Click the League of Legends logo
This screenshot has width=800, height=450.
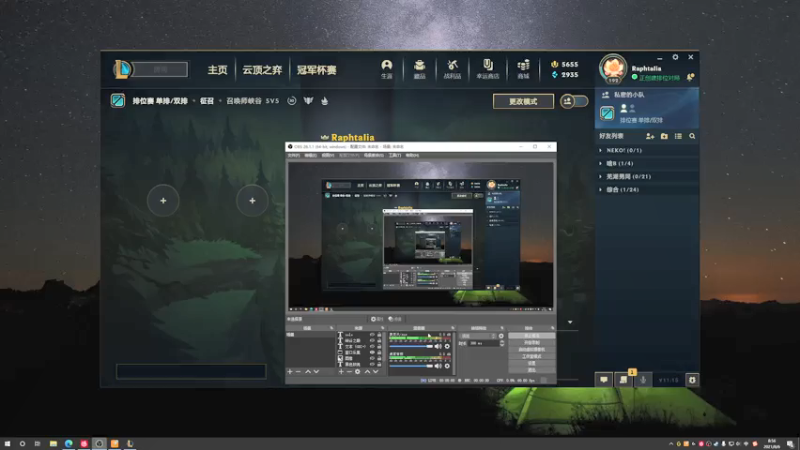coord(122,69)
